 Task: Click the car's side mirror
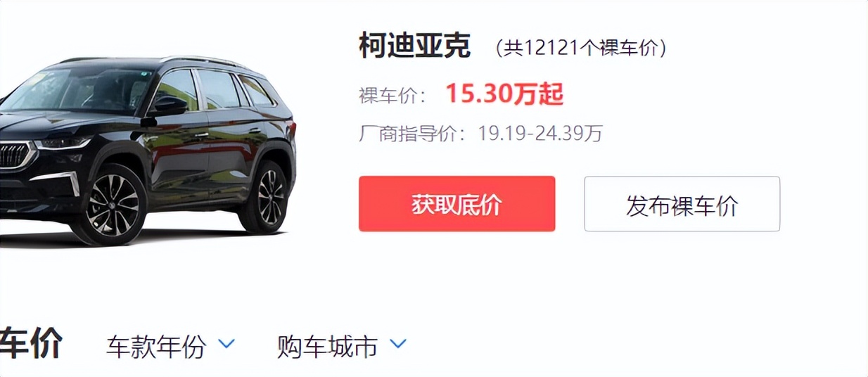[x=166, y=108]
